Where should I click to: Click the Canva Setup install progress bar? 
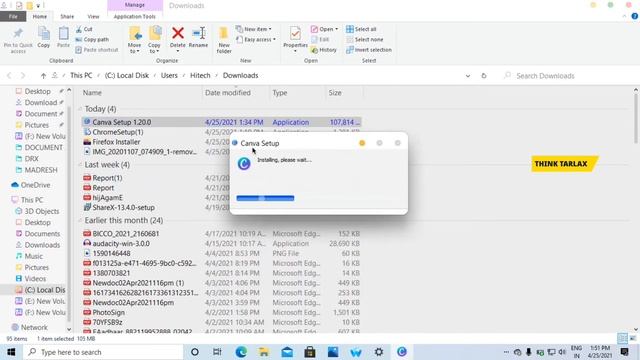pos(265,198)
